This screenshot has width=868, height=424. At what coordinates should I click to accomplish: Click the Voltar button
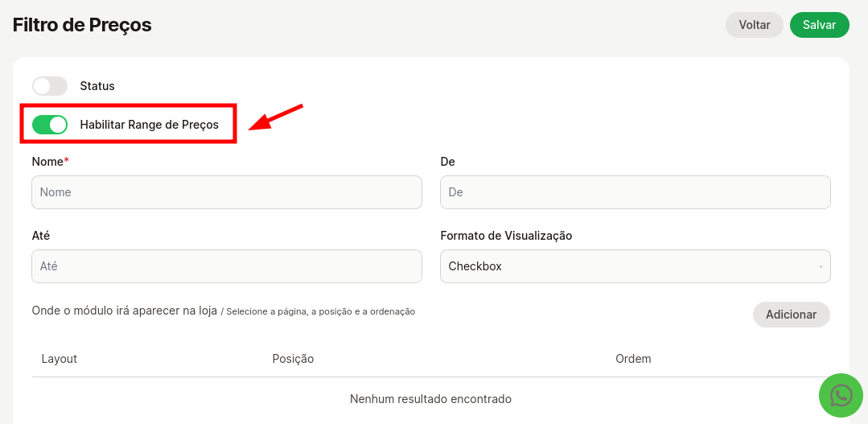click(754, 25)
